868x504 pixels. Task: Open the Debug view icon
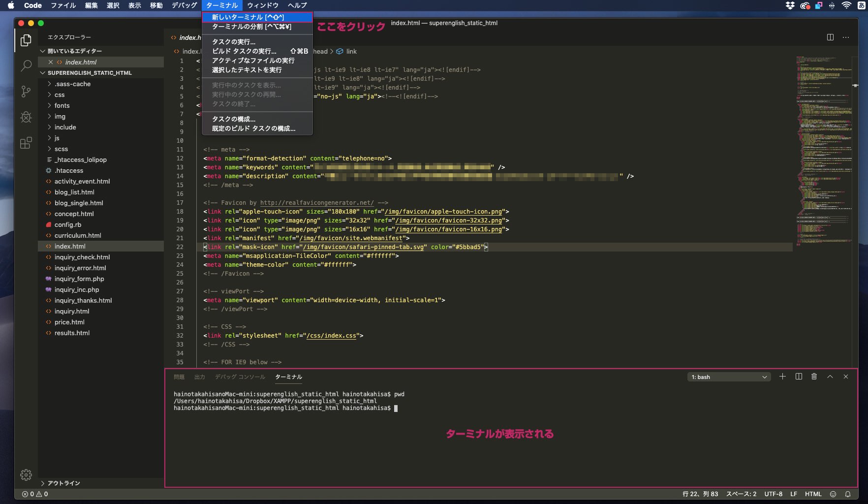[x=26, y=117]
